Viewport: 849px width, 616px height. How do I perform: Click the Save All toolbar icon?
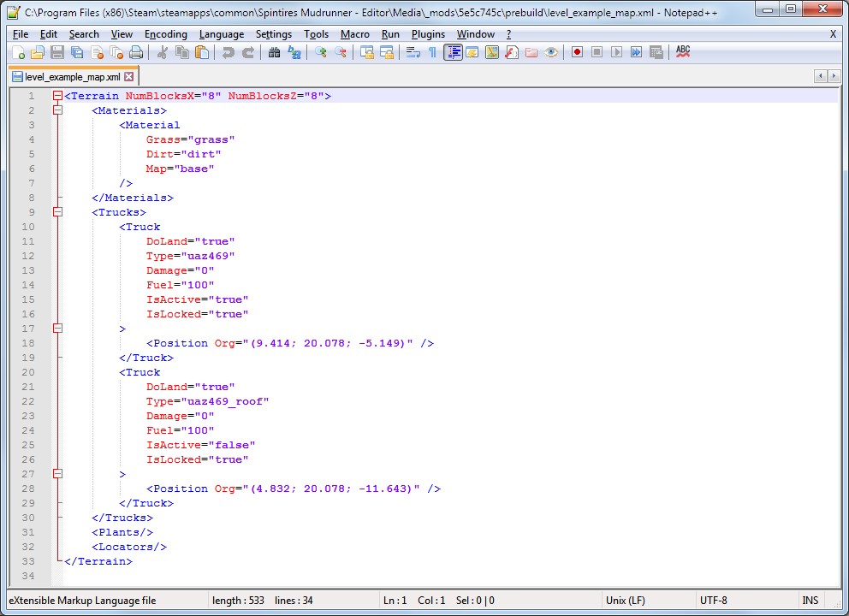pyautogui.click(x=77, y=52)
